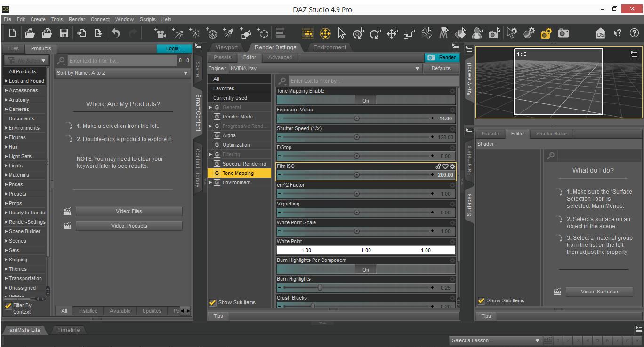The height and width of the screenshot is (347, 644).
Task: Toggle Burn Highlights Per Component switch
Action: coord(366,269)
